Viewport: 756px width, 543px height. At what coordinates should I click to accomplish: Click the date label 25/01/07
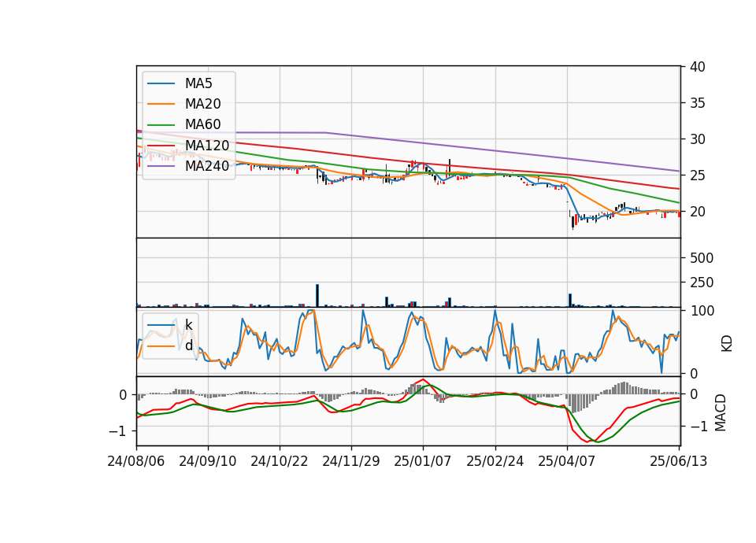[423, 461]
